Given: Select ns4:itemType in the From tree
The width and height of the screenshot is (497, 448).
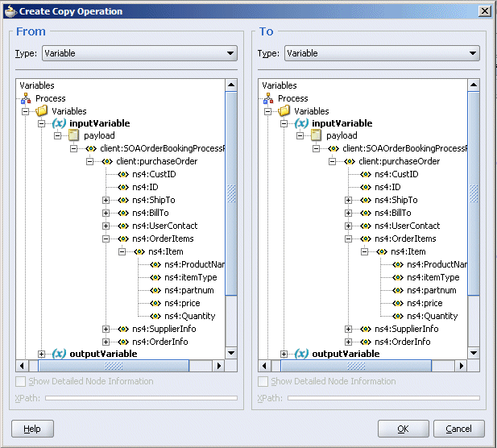Looking at the screenshot, I should [191, 277].
